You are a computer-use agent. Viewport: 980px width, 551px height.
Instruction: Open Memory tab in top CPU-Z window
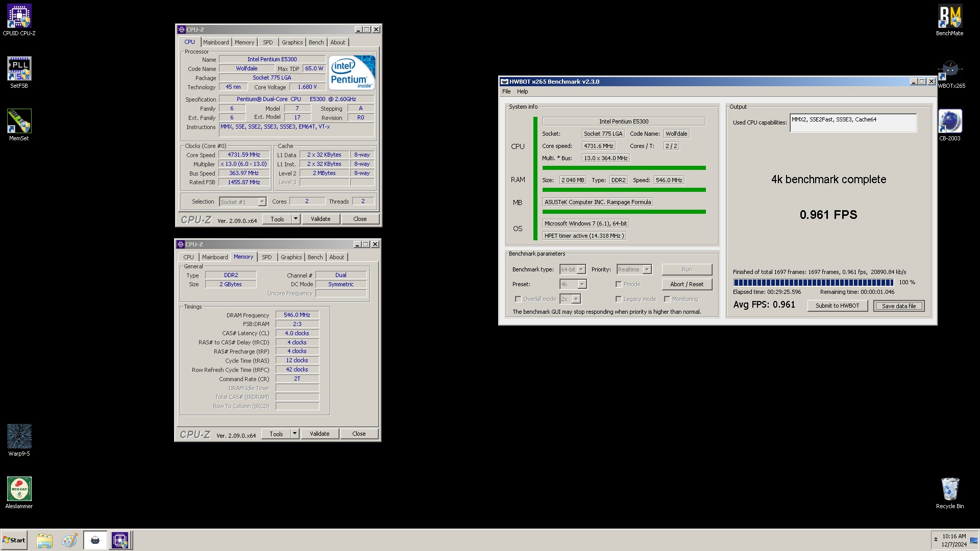point(244,42)
